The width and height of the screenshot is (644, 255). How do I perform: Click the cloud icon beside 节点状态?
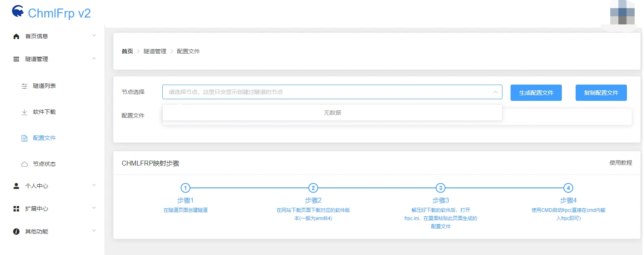24,164
